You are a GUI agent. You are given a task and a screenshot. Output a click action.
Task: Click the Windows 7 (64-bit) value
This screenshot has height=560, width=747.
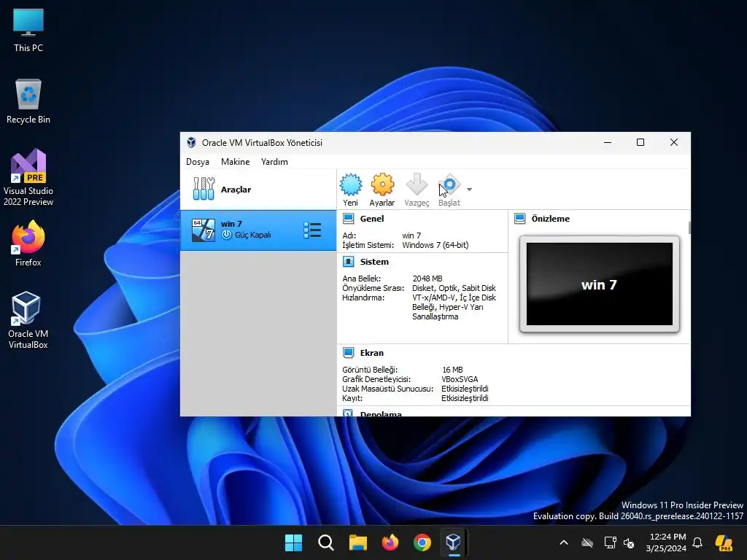pos(436,245)
